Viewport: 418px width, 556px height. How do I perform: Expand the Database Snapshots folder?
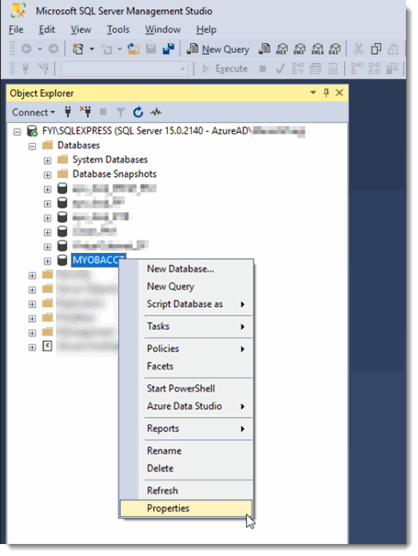pyautogui.click(x=47, y=175)
